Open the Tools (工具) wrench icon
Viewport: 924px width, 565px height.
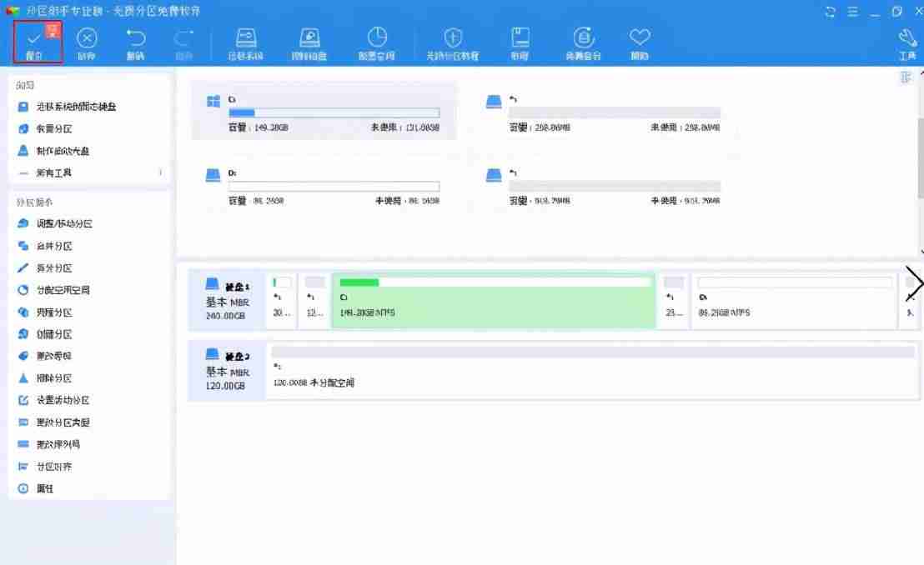click(x=907, y=43)
